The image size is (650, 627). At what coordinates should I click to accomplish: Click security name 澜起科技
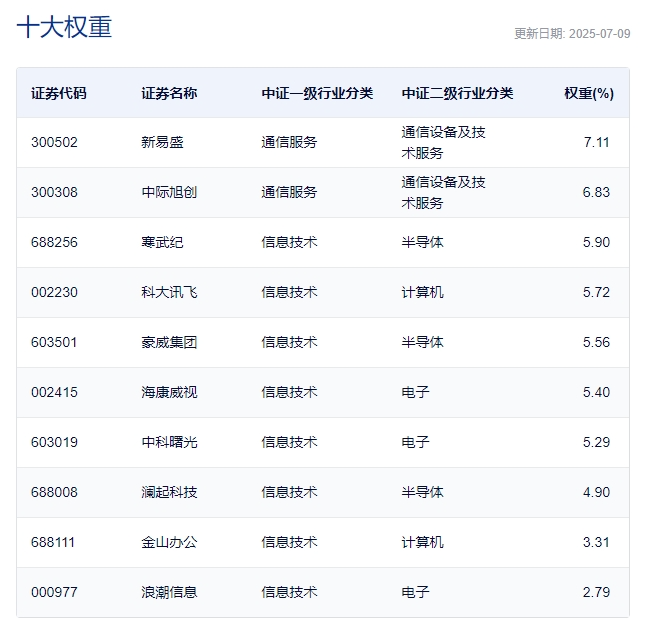coord(169,492)
